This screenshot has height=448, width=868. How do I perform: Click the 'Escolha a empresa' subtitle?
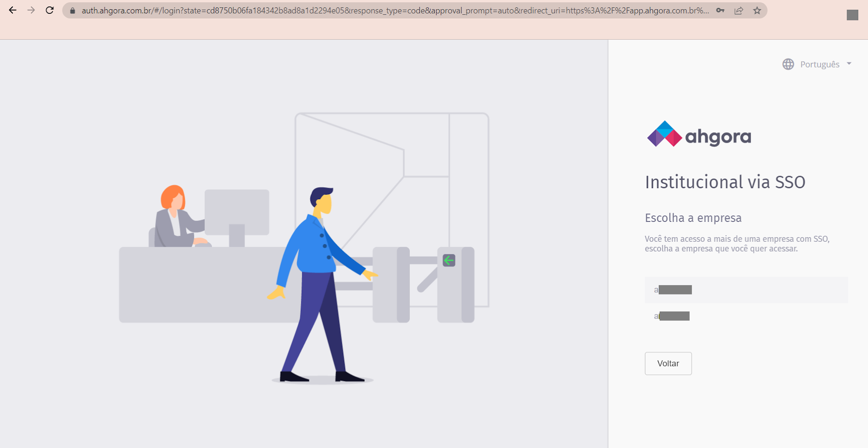(693, 218)
